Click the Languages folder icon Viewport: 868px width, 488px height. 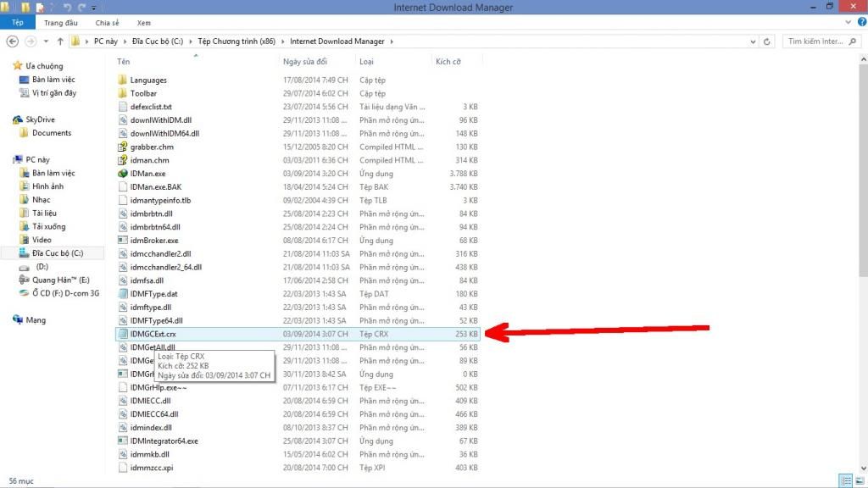pos(123,80)
